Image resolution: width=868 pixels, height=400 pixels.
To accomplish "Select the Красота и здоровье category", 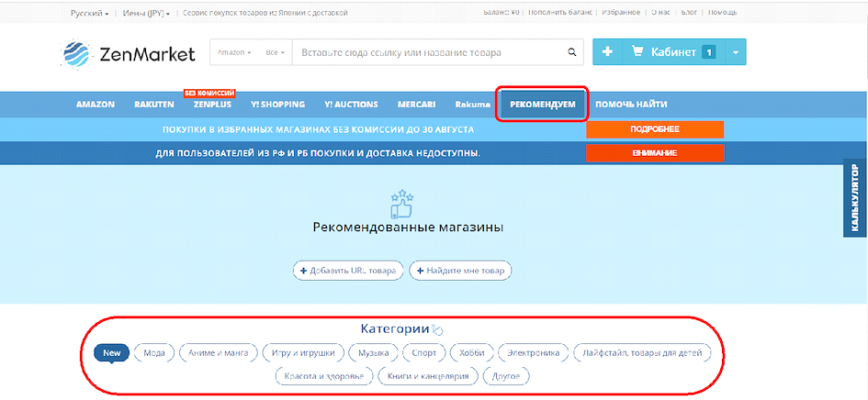I will [x=324, y=376].
